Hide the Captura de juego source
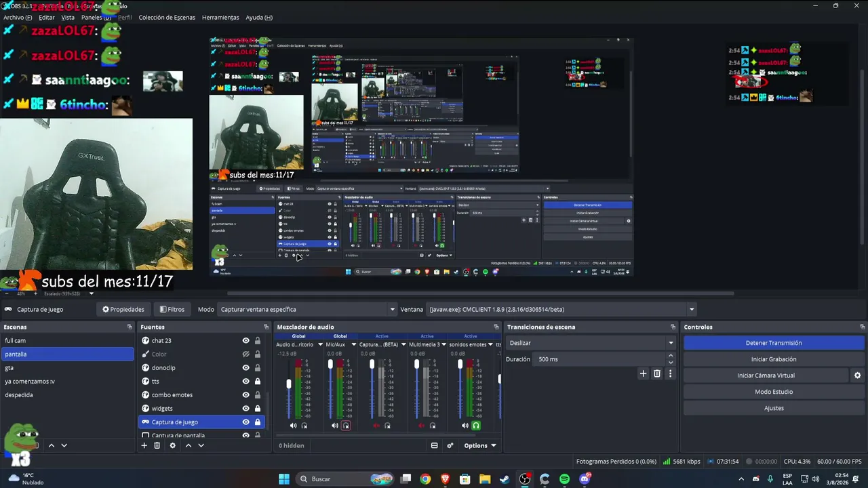 pos(245,422)
